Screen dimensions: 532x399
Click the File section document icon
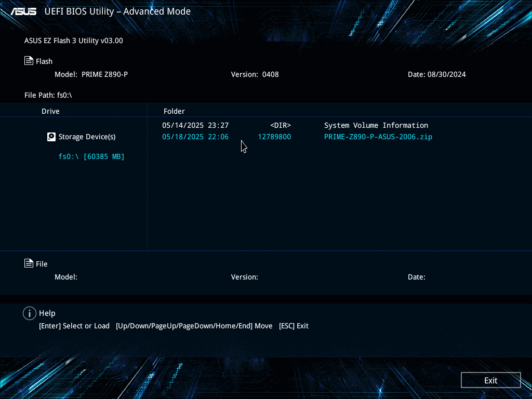[x=29, y=263]
